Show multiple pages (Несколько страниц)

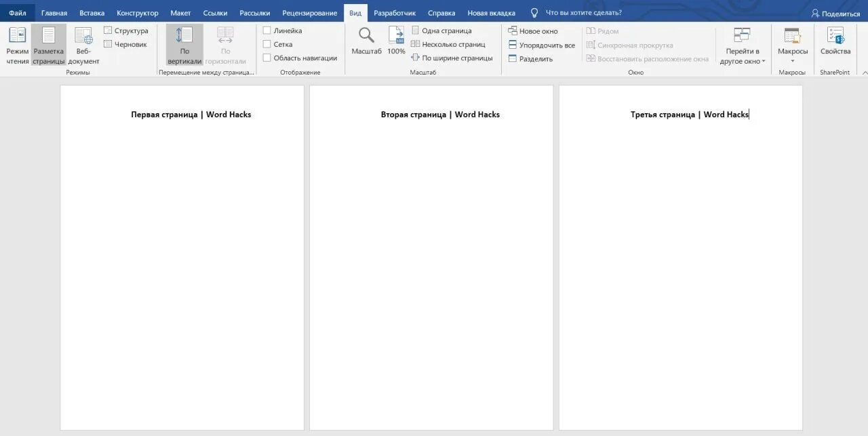[448, 44]
